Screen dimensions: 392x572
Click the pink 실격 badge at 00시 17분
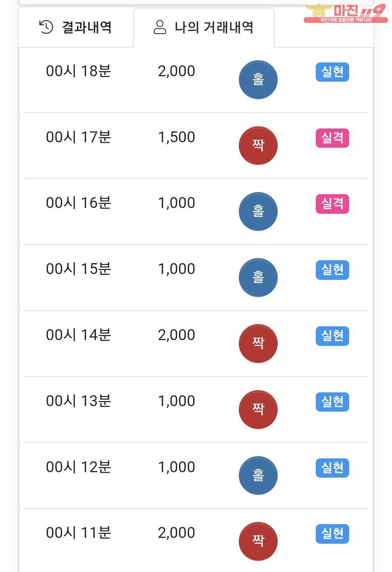[332, 138]
